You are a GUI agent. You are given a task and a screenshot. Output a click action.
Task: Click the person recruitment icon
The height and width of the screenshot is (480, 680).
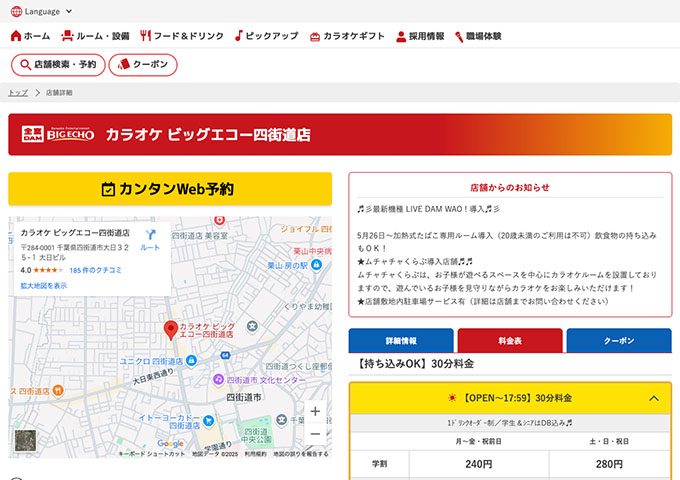click(401, 36)
